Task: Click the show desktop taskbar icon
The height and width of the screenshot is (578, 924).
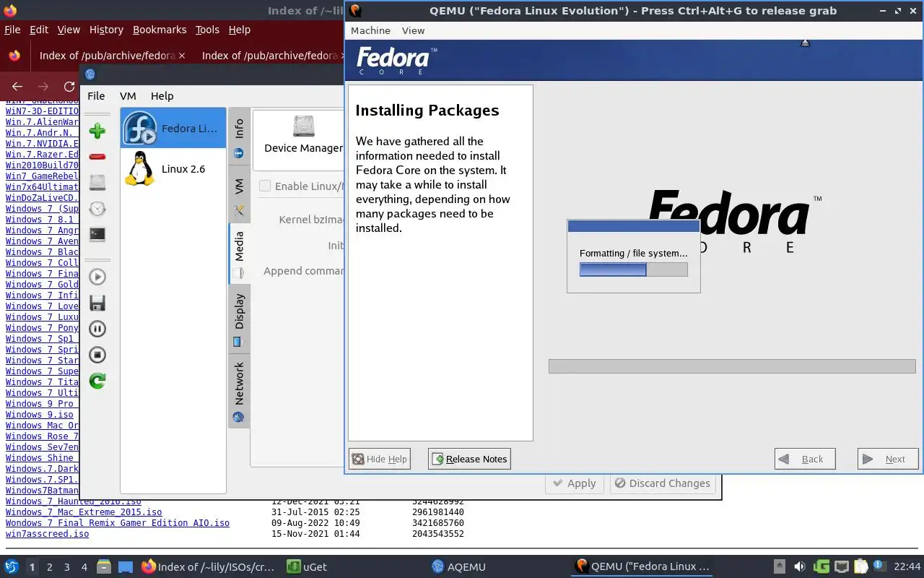Action: tap(126, 567)
